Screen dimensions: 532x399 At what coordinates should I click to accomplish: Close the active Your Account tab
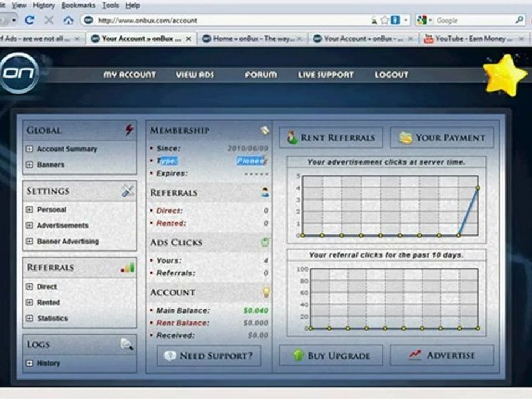coord(188,39)
